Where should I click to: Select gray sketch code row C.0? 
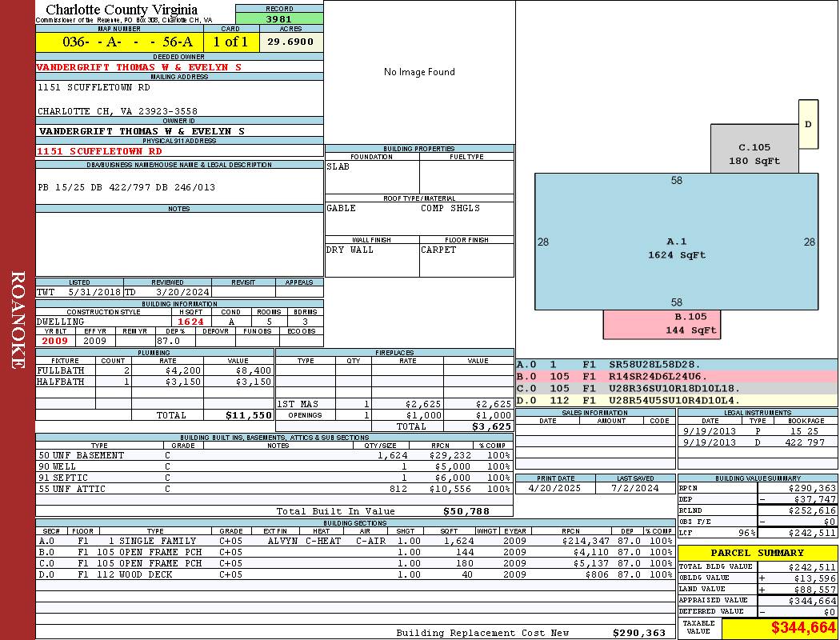(x=677, y=388)
